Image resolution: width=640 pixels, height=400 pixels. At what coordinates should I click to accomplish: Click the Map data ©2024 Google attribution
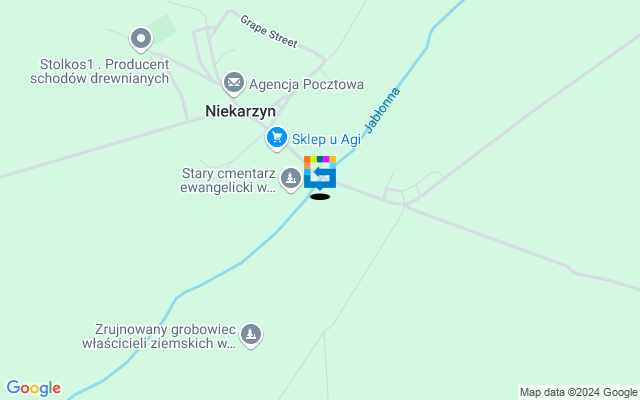tap(579, 393)
